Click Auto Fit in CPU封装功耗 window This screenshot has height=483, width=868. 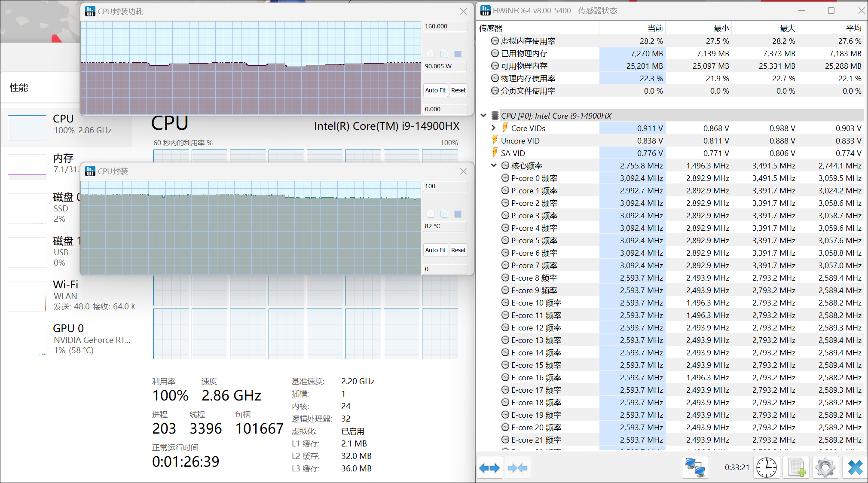click(435, 90)
